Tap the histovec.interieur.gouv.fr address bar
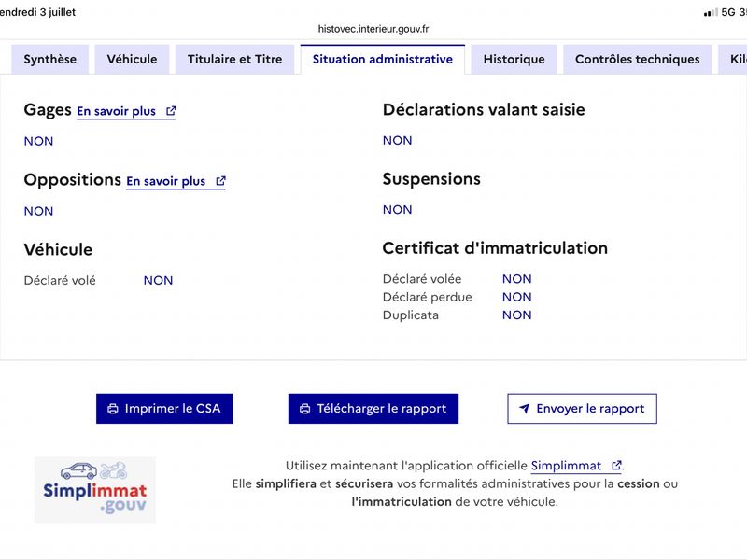This screenshot has width=747, height=560. point(373,29)
